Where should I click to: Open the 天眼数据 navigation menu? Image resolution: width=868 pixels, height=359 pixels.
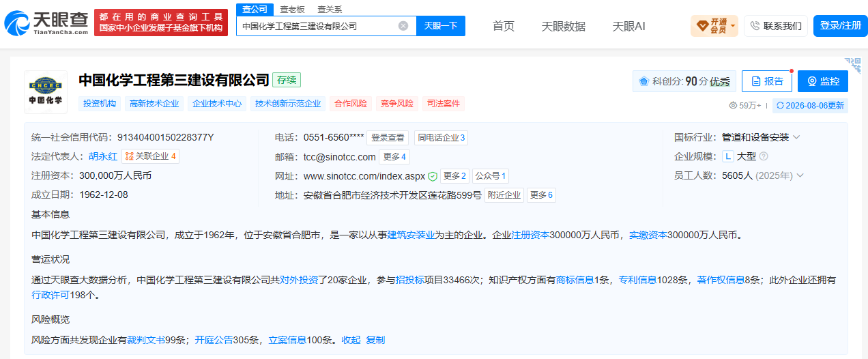click(x=564, y=26)
